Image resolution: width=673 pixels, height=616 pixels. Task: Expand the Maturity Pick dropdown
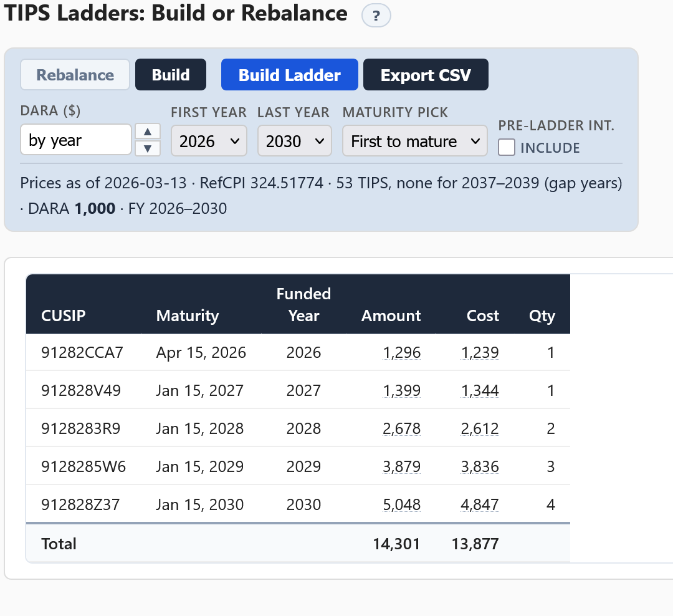pyautogui.click(x=414, y=141)
